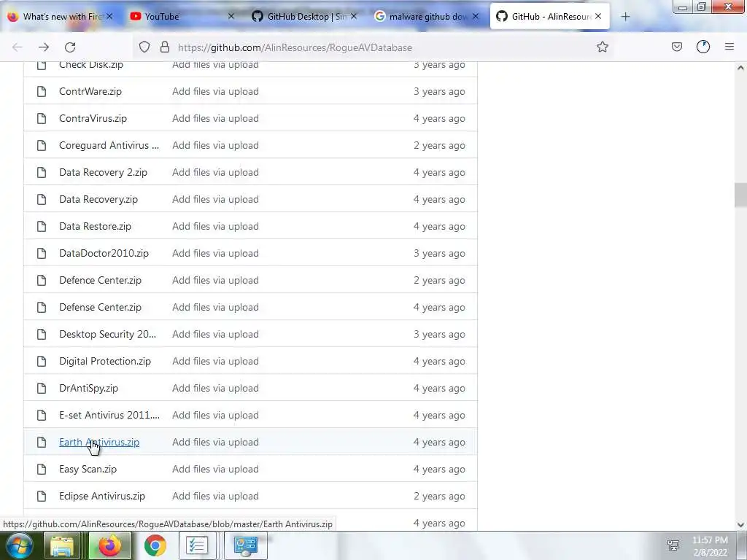Open Coreguard Antivirus zip file
This screenshot has height=560, width=747.
coord(109,146)
